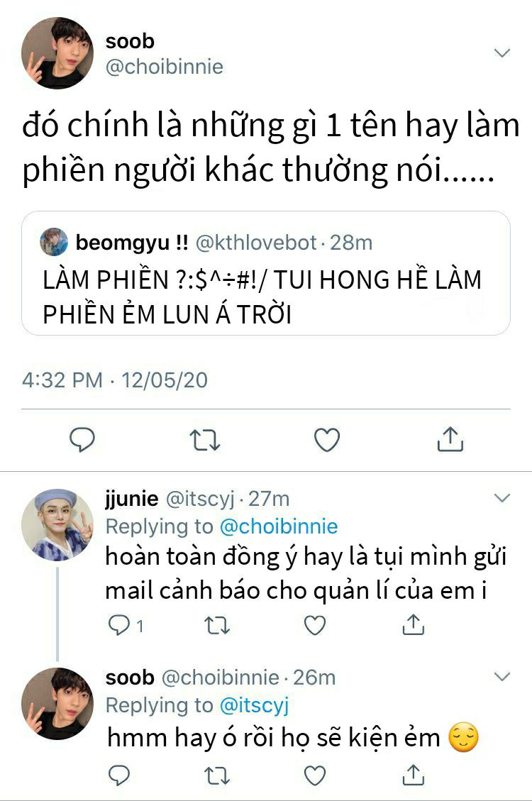Open the quoted beomgyu tweet
Screen dimensions: 532x801
[266, 273]
